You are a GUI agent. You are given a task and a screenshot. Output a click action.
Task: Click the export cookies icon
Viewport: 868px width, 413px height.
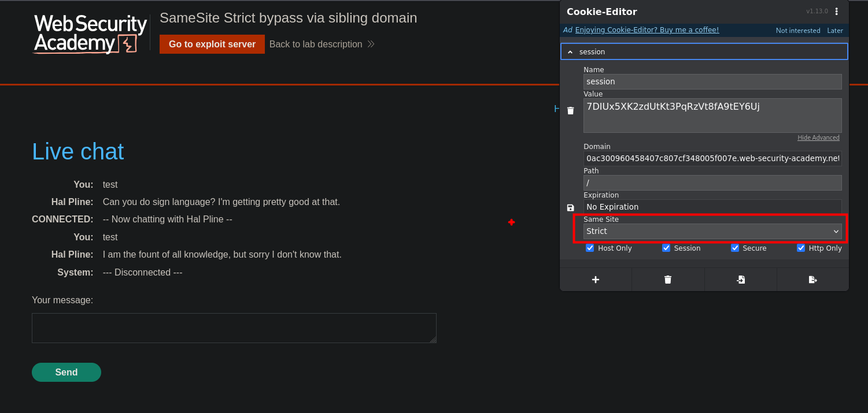[x=812, y=280]
